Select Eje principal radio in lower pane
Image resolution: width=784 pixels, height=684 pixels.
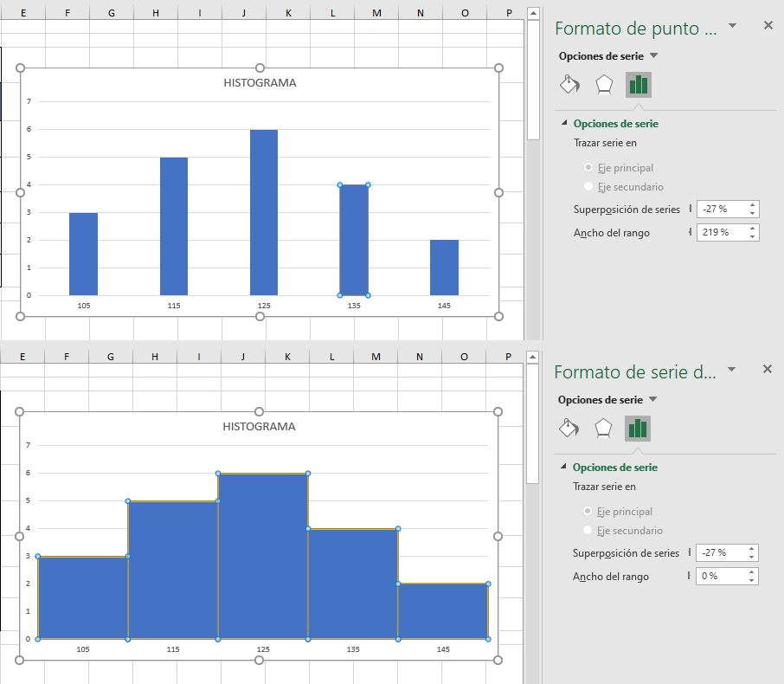click(x=588, y=511)
